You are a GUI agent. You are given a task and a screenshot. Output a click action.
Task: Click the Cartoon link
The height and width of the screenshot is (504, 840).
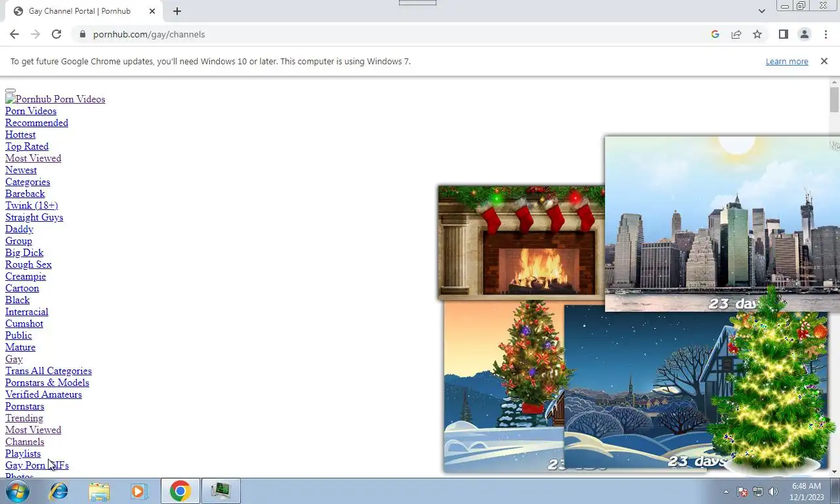point(22,288)
